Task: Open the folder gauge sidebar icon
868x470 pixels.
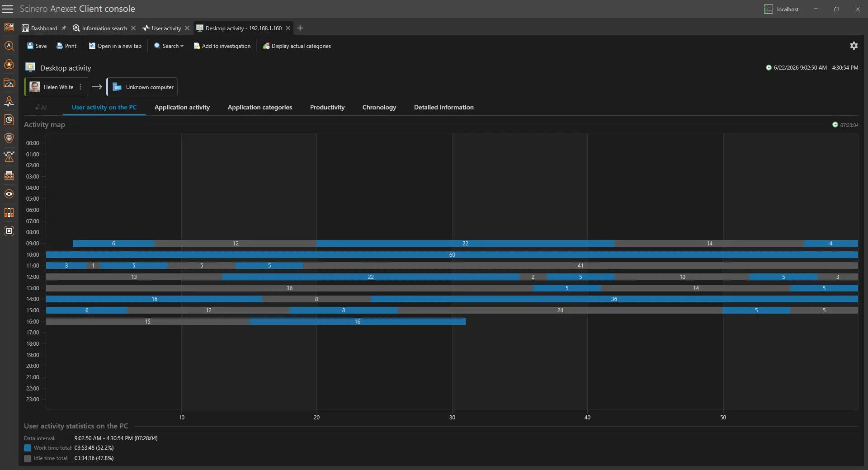Action: pos(9,83)
